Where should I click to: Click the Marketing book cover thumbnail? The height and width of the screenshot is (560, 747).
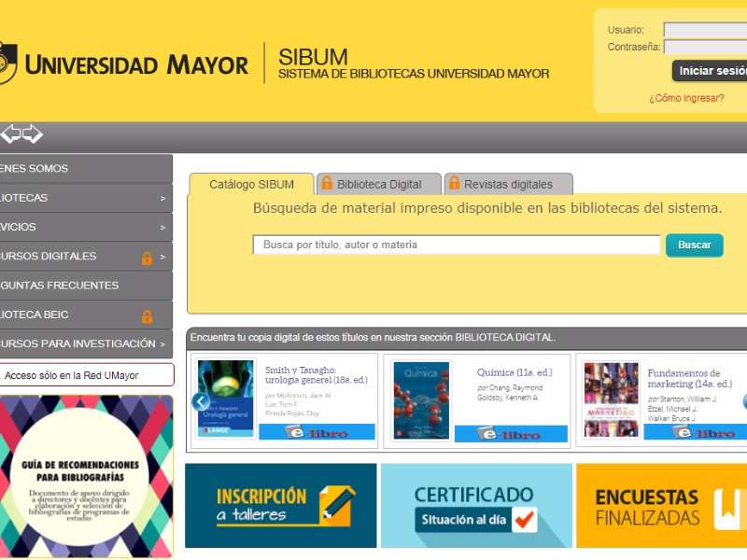[612, 399]
